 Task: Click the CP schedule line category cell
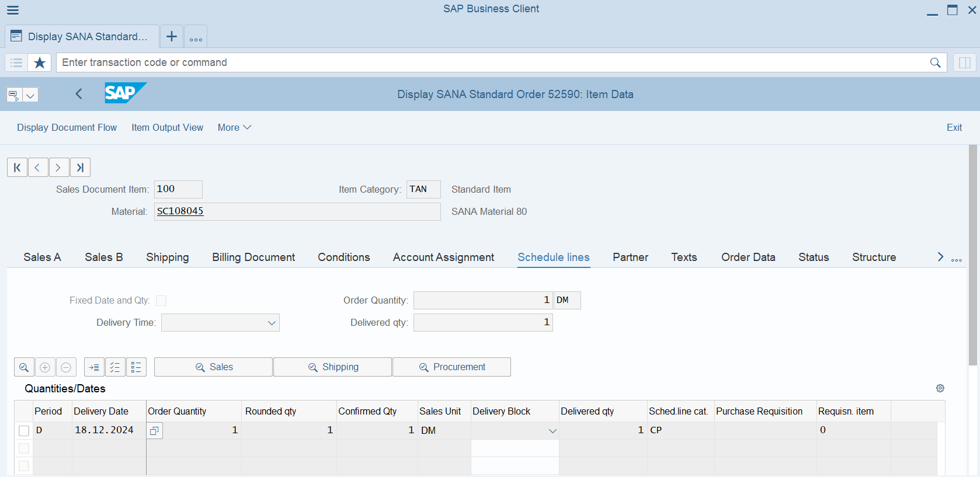coord(680,430)
